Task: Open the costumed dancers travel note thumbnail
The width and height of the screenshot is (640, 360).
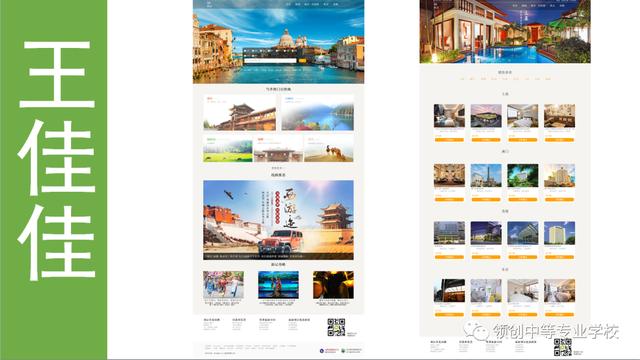Action: [223, 285]
